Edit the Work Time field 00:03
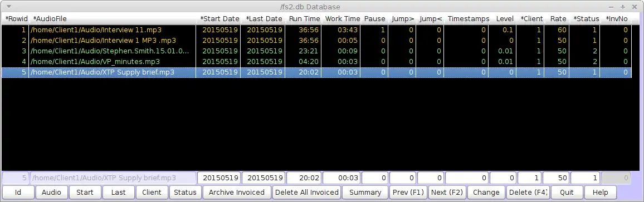 341,178
